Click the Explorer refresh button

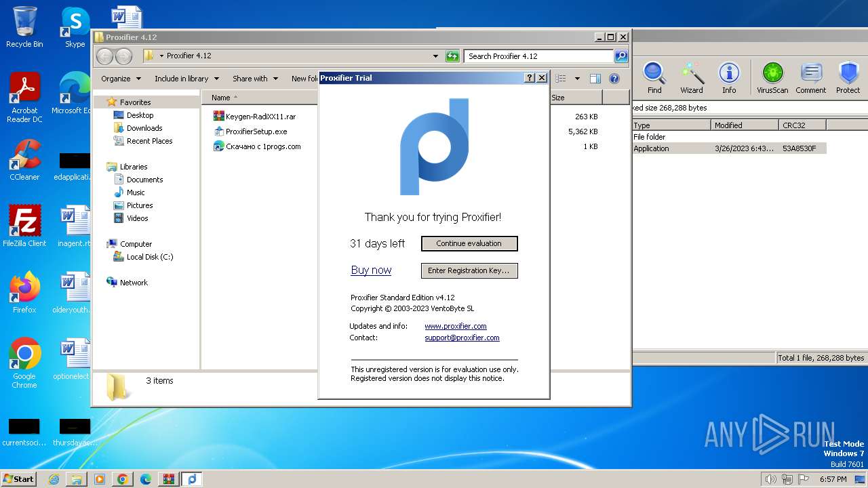452,56
